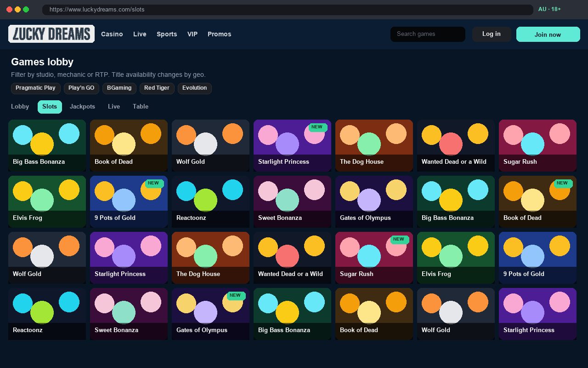Click the AU · 18+ region indicator
Viewport: 588px width, 368px height.
coord(549,9)
